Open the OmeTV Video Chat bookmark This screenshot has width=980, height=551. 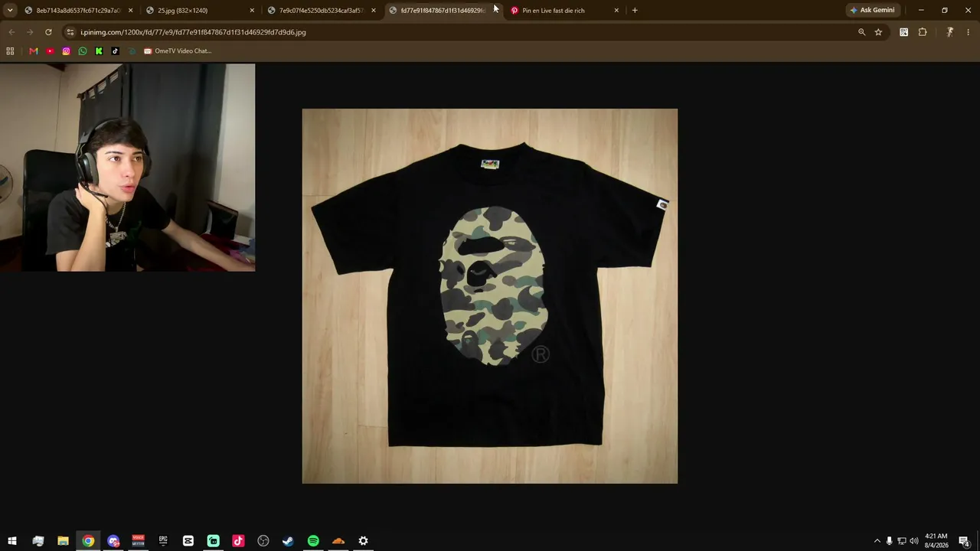tap(177, 51)
